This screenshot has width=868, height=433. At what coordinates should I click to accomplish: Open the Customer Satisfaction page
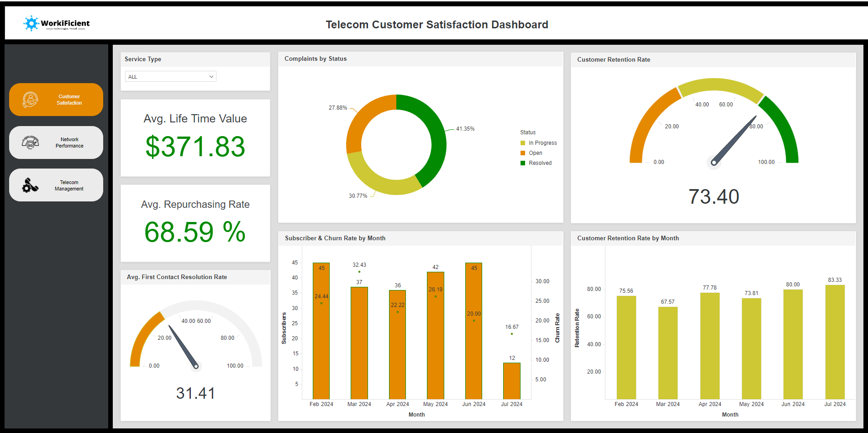pos(56,100)
